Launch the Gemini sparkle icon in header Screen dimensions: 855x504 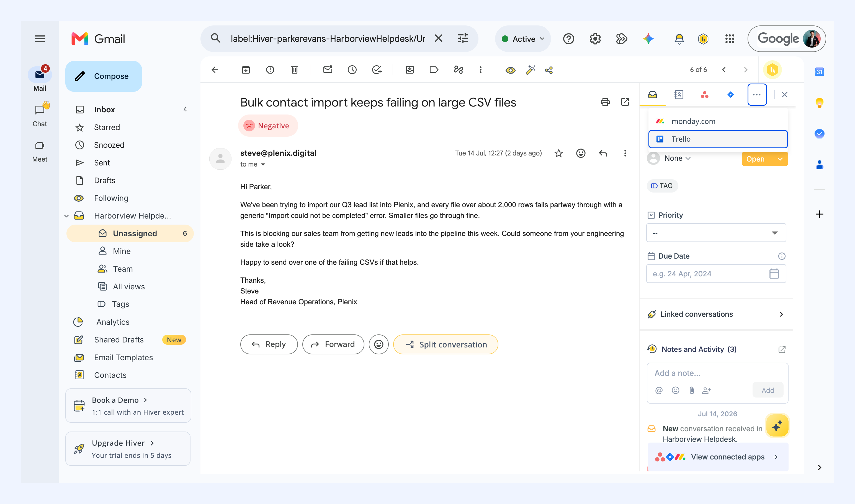tap(648, 39)
